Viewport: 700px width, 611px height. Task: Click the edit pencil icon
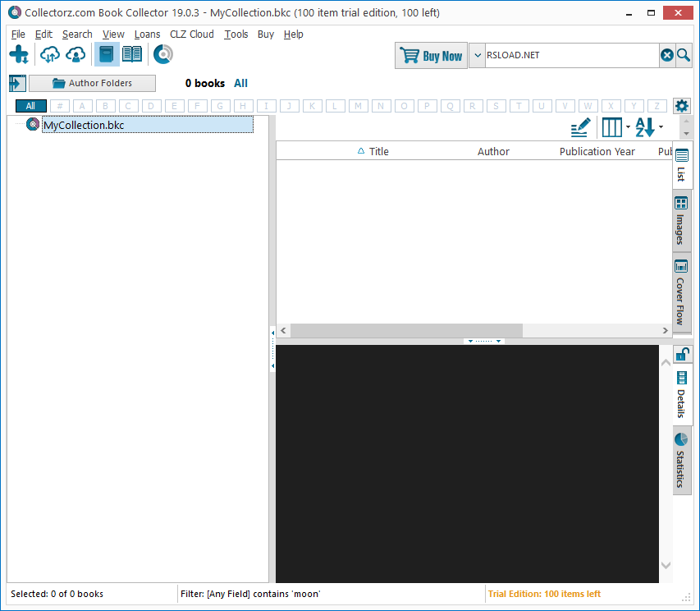pos(580,127)
